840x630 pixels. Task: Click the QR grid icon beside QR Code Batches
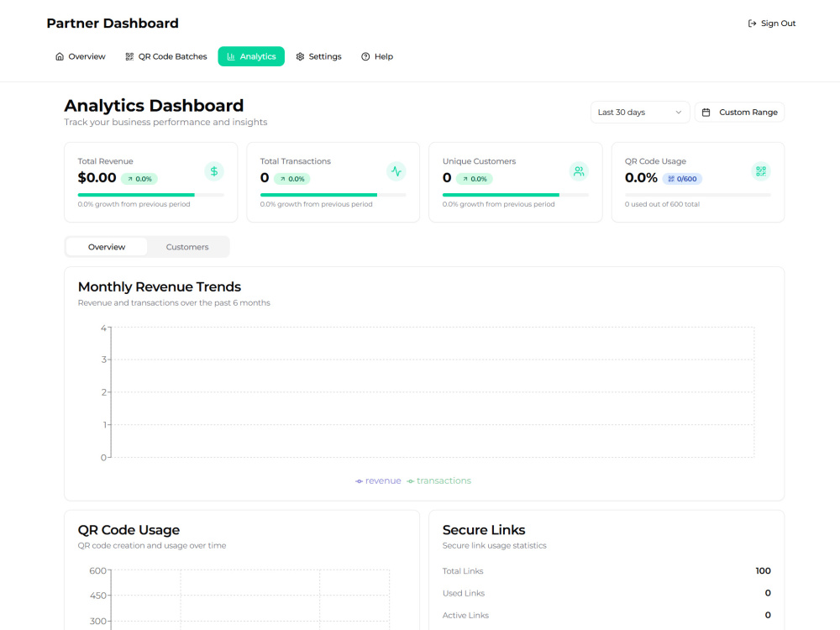[129, 57]
